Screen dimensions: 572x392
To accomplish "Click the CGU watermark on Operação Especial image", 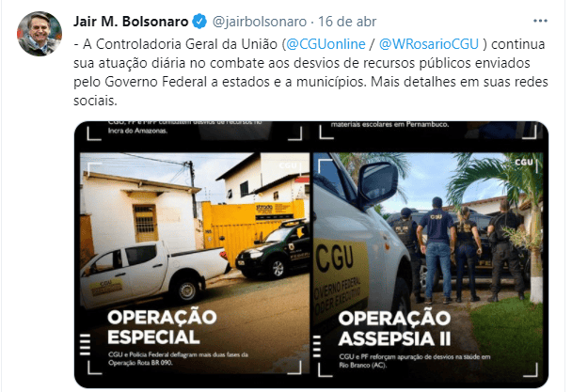I will tap(288, 165).
